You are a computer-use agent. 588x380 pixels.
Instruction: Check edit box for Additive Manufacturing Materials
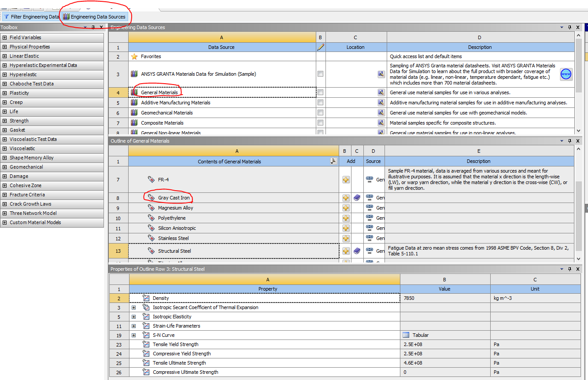pos(320,103)
